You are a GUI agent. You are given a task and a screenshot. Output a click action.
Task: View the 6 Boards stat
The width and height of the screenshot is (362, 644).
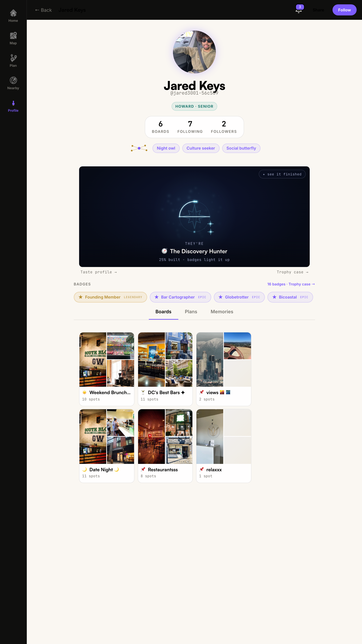(160, 127)
